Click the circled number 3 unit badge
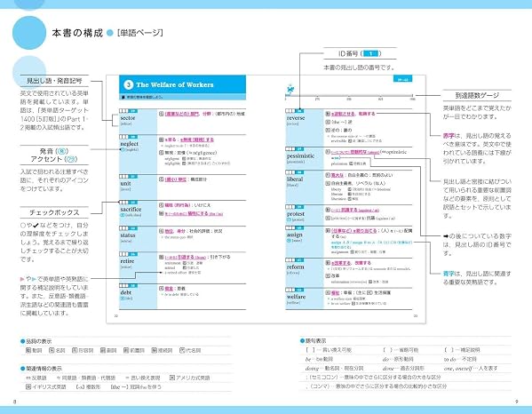 (128, 84)
